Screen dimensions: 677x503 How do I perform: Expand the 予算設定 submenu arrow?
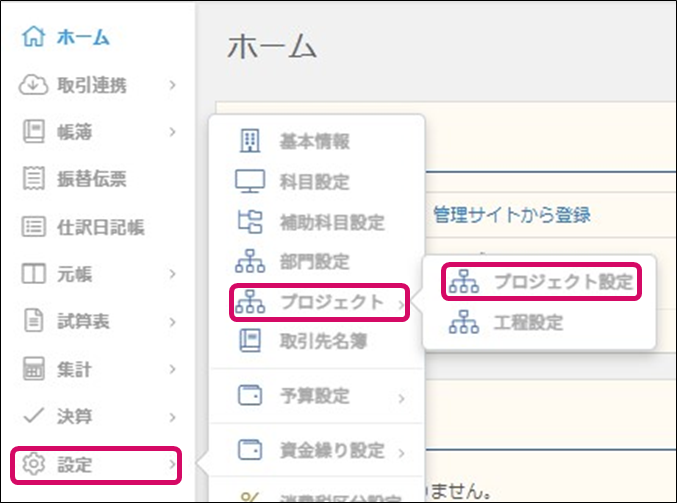click(x=401, y=398)
